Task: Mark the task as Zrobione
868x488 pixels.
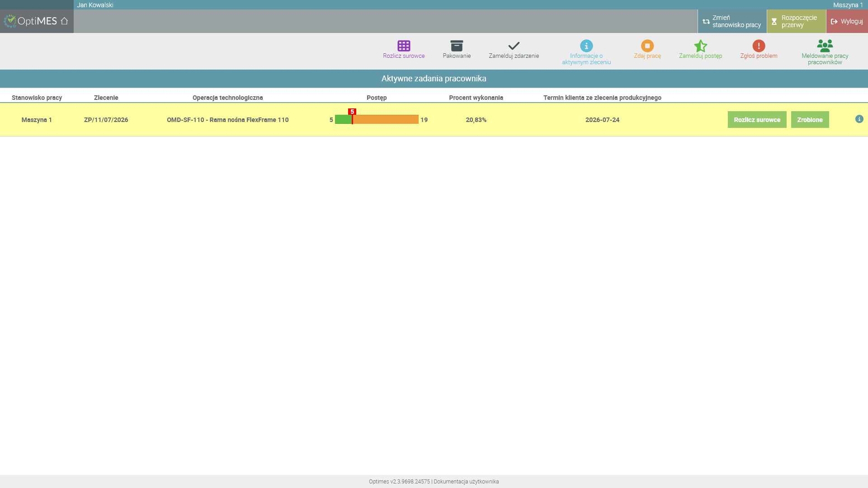Action: (810, 120)
